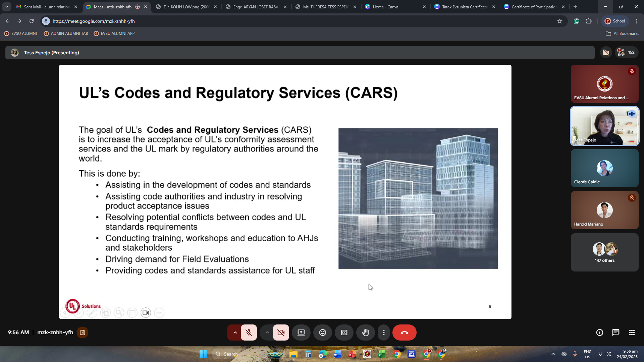Image resolution: width=644 pixels, height=362 pixels.
Task: Open more options three-dot menu
Action: [383, 333]
